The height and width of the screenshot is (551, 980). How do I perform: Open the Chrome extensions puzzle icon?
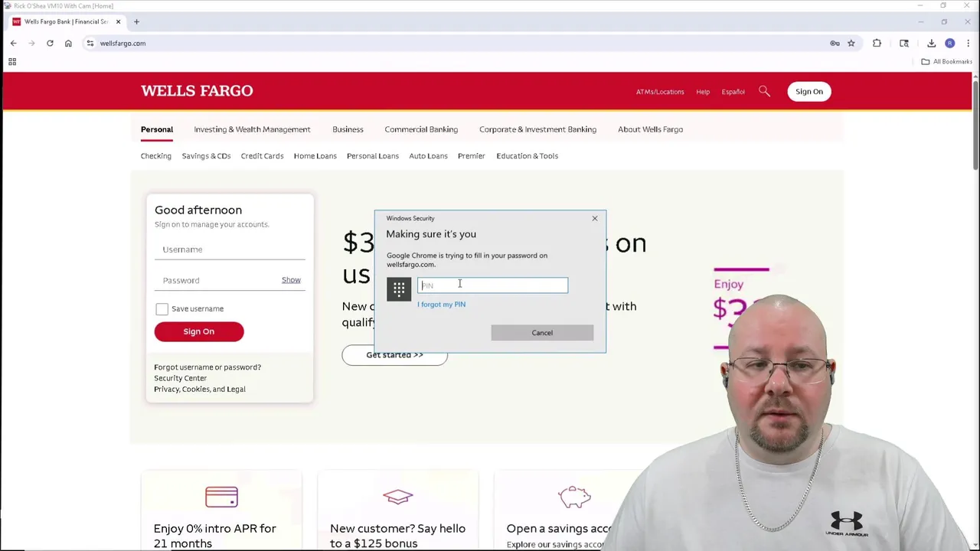877,44
